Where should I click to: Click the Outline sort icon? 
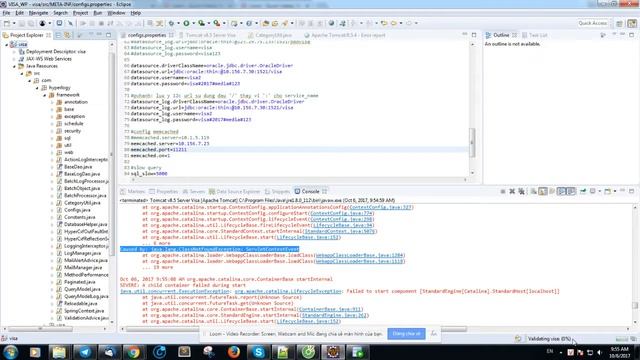pyautogui.click(x=603, y=35)
